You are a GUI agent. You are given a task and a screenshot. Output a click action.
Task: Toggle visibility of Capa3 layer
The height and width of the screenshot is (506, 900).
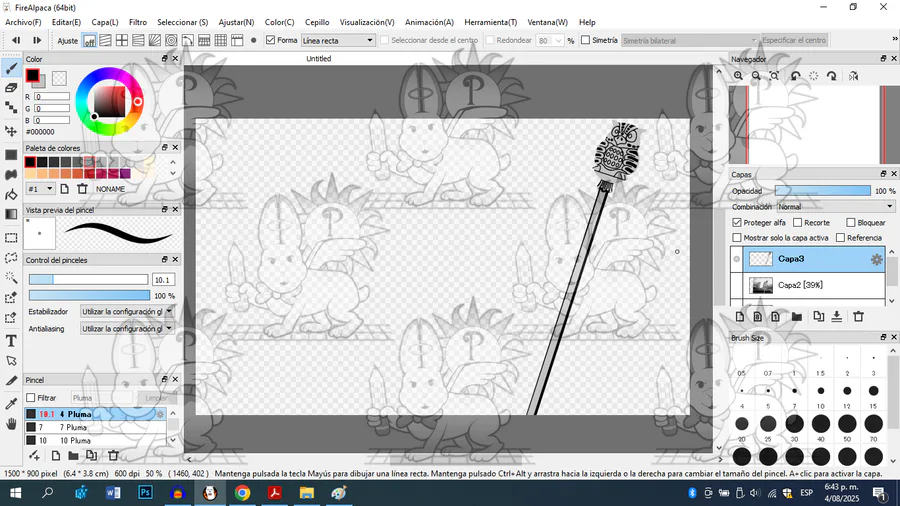[x=736, y=259]
